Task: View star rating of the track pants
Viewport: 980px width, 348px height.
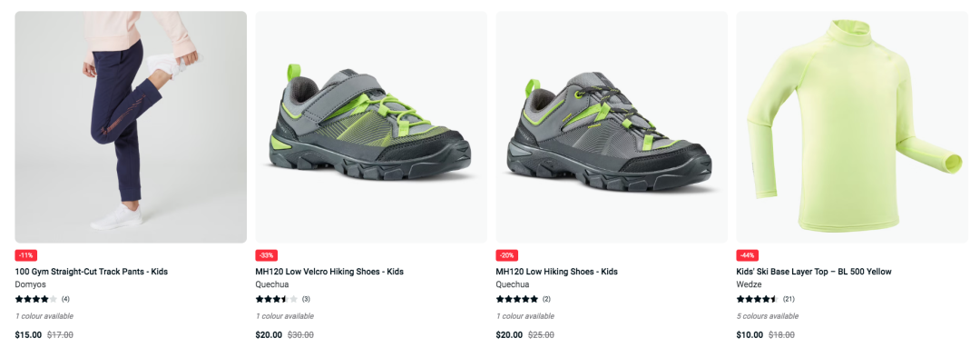Action: (x=36, y=299)
